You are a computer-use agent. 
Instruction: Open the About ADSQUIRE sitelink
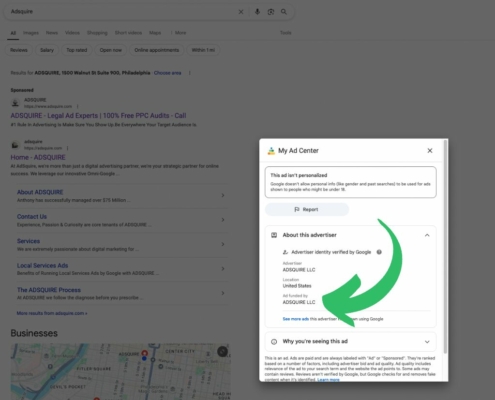pos(40,192)
